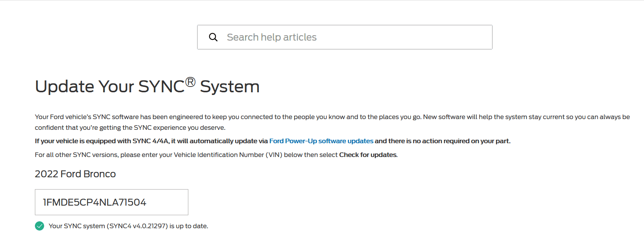The height and width of the screenshot is (242, 644).
Task: Focus the Search help articles field
Action: click(x=344, y=37)
